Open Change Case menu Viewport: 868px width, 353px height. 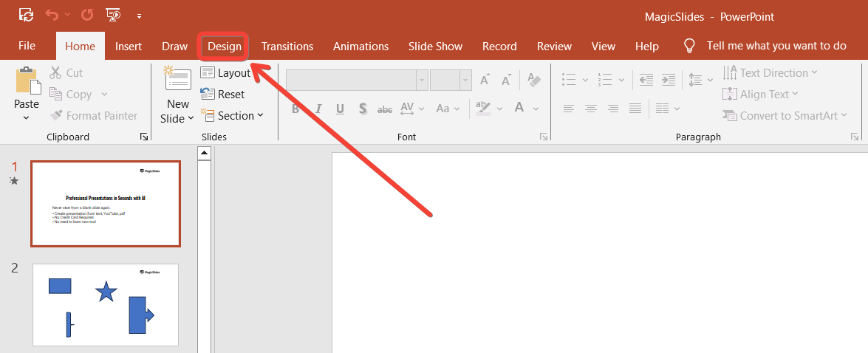point(448,109)
